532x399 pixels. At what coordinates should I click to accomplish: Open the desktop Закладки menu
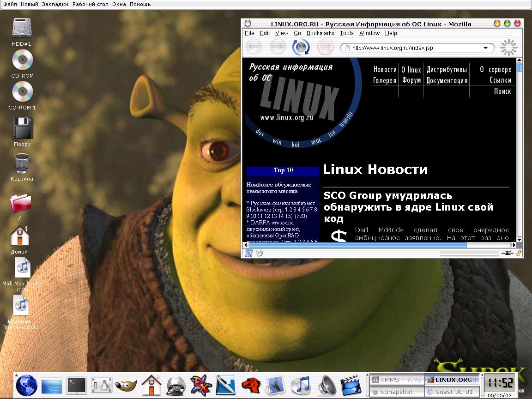pos(55,4)
